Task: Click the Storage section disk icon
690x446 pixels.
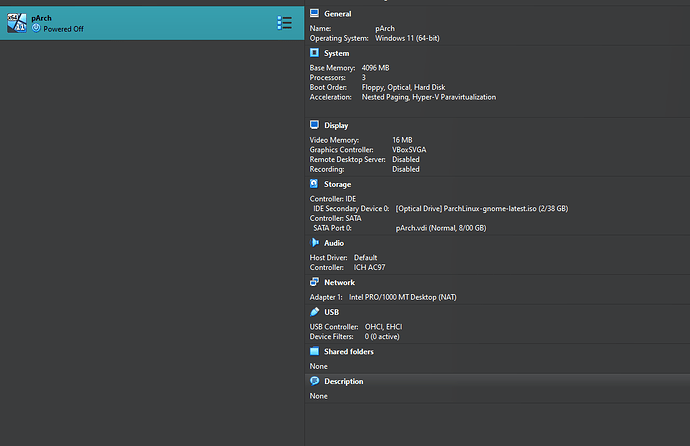Action: [314, 184]
